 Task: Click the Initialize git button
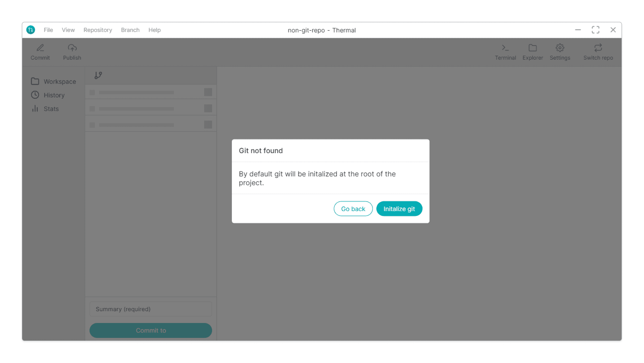[x=399, y=208]
